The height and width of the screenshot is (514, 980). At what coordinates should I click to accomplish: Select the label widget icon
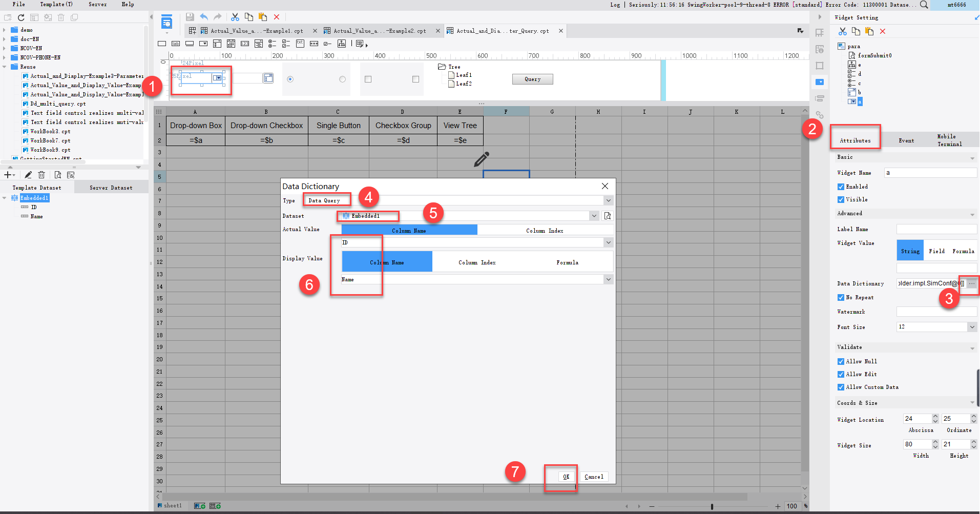pyautogui.click(x=176, y=44)
